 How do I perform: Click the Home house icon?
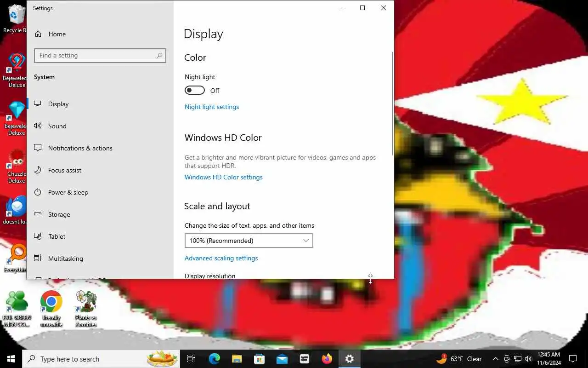(38, 34)
